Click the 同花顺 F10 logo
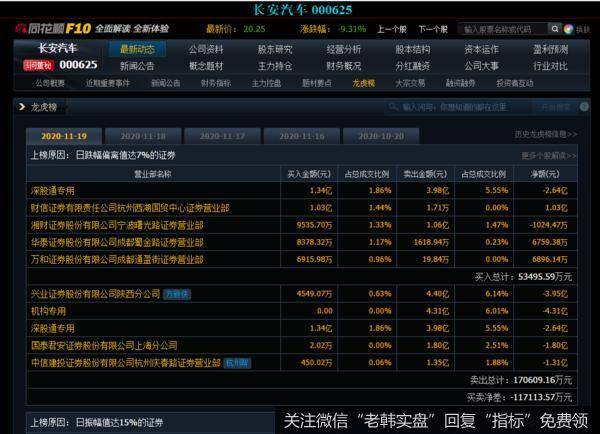 (53, 28)
